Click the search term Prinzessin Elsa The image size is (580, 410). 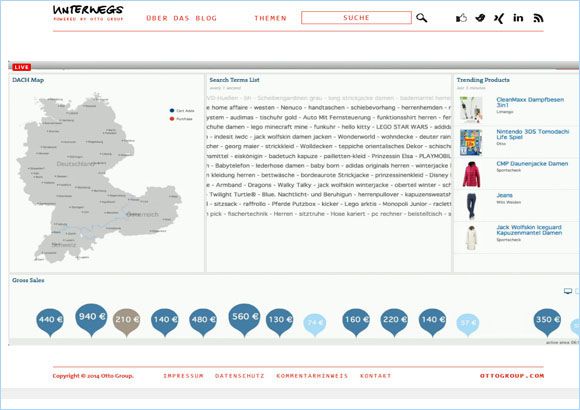click(x=392, y=156)
